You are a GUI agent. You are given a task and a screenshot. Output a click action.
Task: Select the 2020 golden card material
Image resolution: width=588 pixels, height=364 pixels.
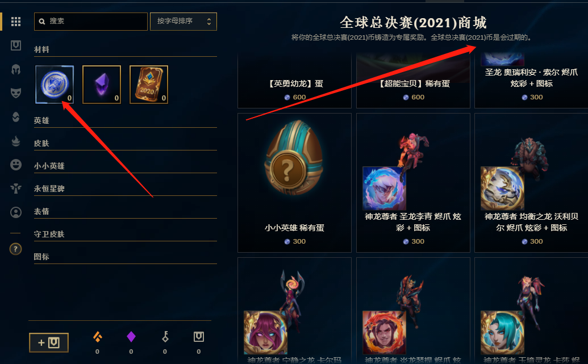(x=149, y=85)
